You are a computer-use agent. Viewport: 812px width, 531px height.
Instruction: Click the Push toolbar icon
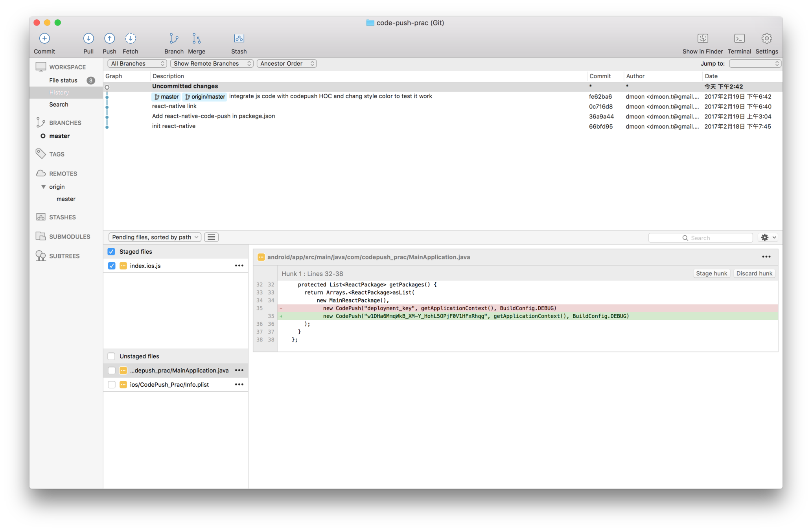109,39
